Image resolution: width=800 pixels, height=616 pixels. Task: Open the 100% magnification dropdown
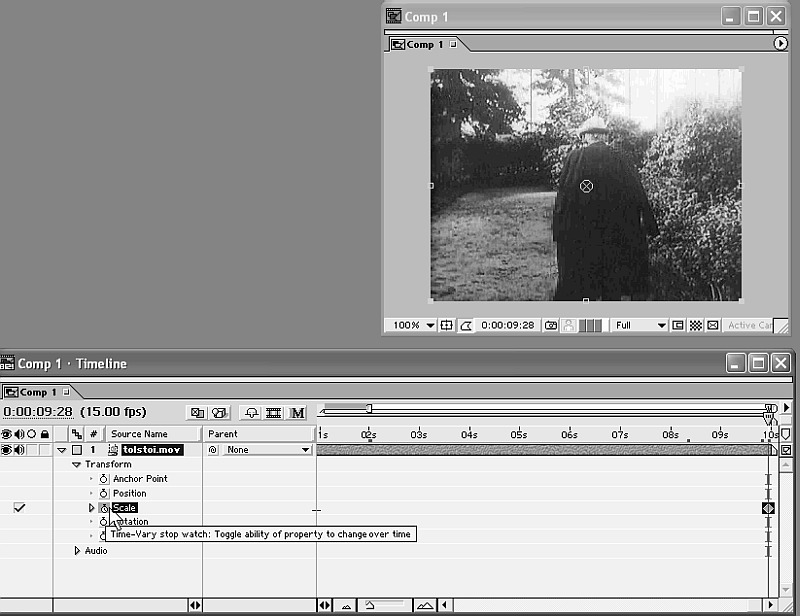point(430,325)
